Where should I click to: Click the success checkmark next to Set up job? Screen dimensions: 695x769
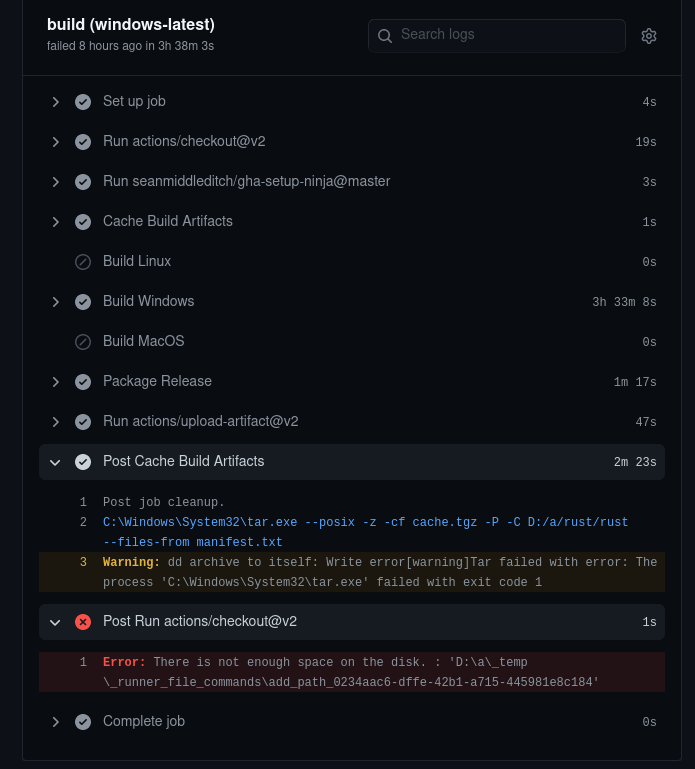(83, 102)
